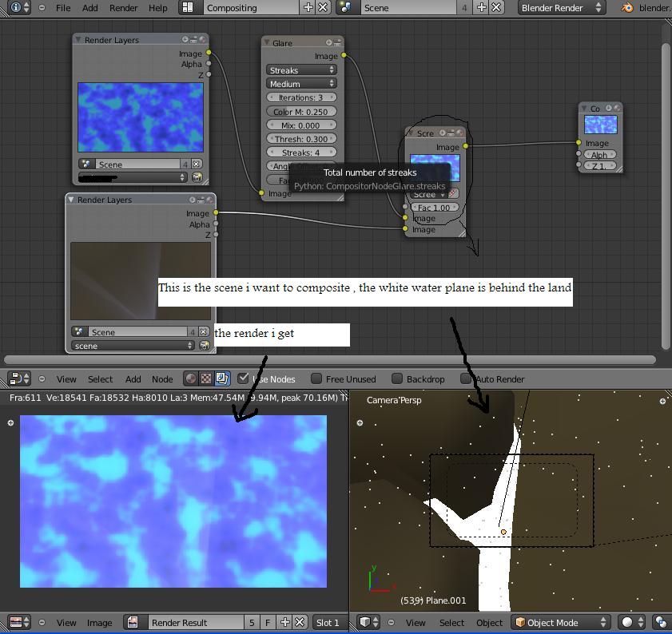Click the Composite node preview thumbnail
The width and height of the screenshot is (672, 634).
tap(600, 125)
